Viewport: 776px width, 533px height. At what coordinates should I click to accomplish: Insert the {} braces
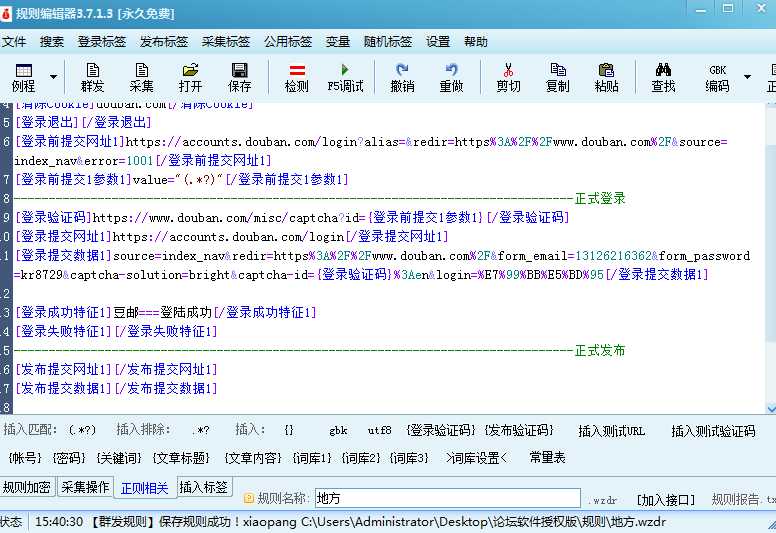(x=289, y=430)
